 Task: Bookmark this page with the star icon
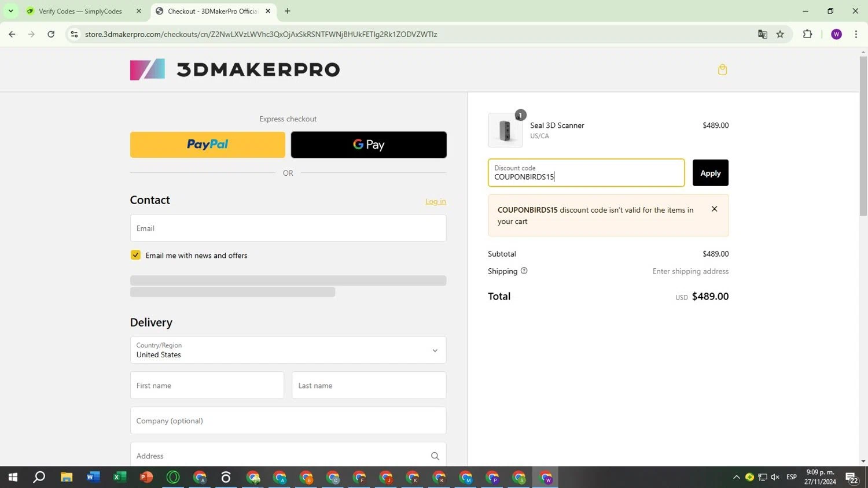pyautogui.click(x=780, y=34)
